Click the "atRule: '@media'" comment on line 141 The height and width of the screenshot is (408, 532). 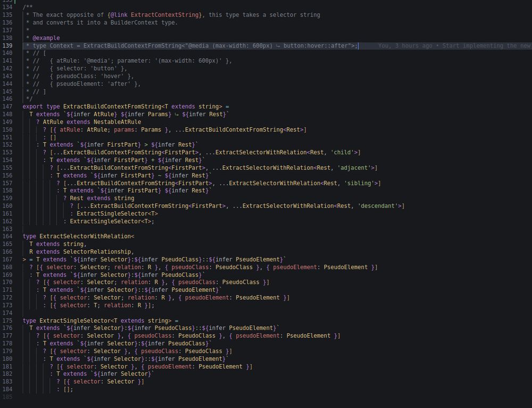pos(83,61)
